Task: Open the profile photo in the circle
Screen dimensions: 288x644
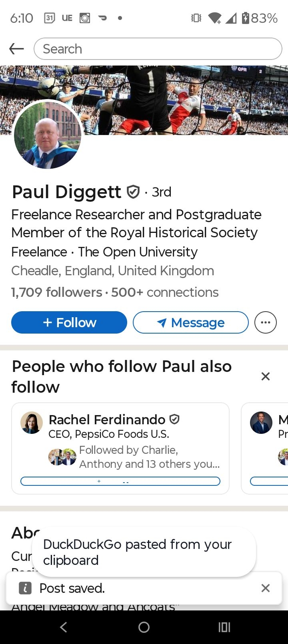Action: click(x=48, y=135)
